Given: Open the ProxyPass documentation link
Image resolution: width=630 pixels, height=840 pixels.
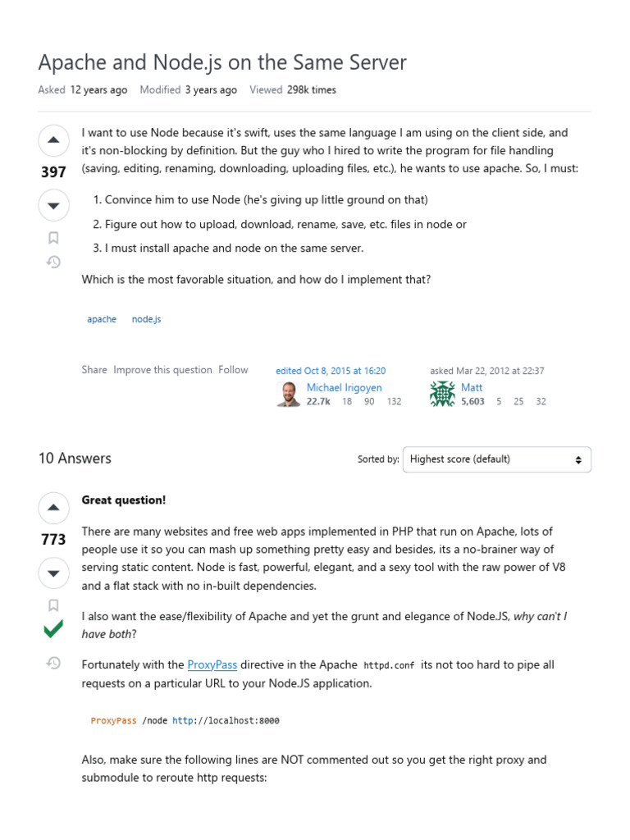Looking at the screenshot, I should pyautogui.click(x=212, y=664).
